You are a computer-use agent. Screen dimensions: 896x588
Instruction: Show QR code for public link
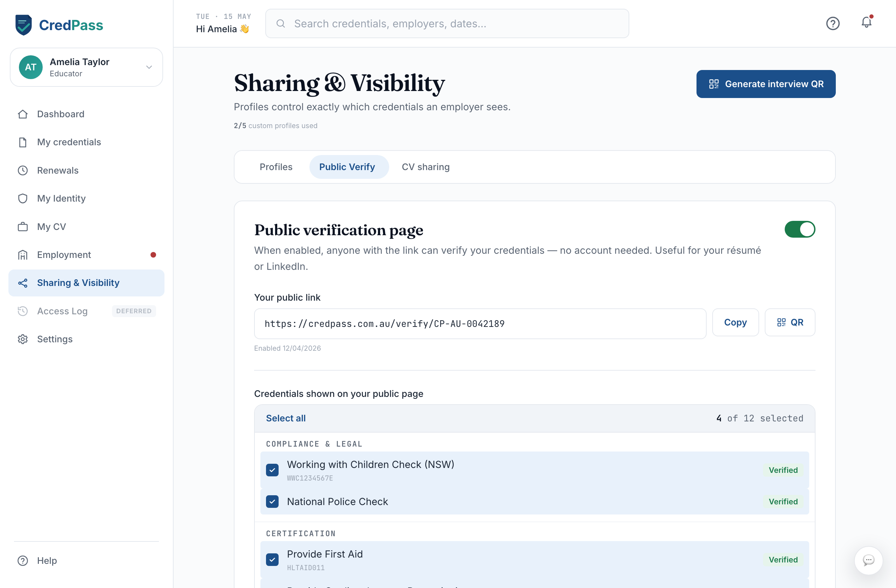point(790,322)
